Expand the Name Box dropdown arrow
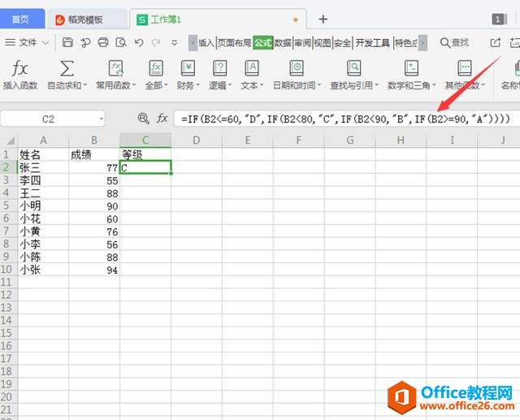The height and width of the screenshot is (420, 520). 101,119
